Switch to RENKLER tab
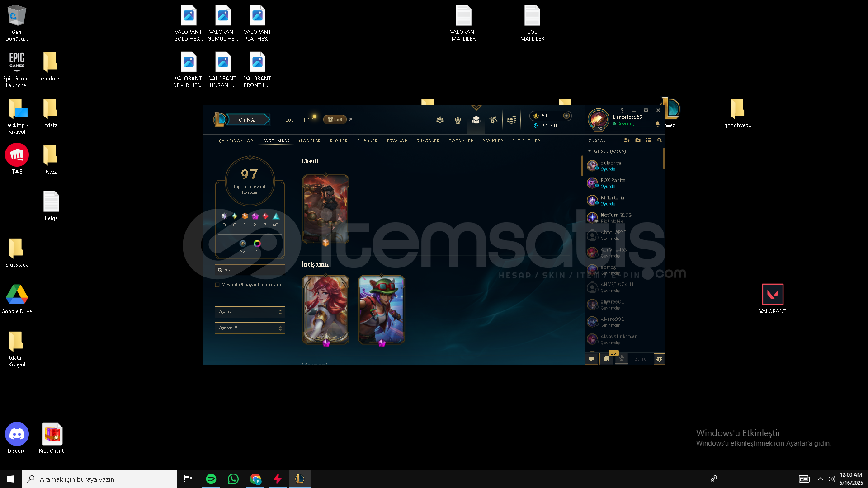Viewport: 868px width, 488px height. [493, 141]
